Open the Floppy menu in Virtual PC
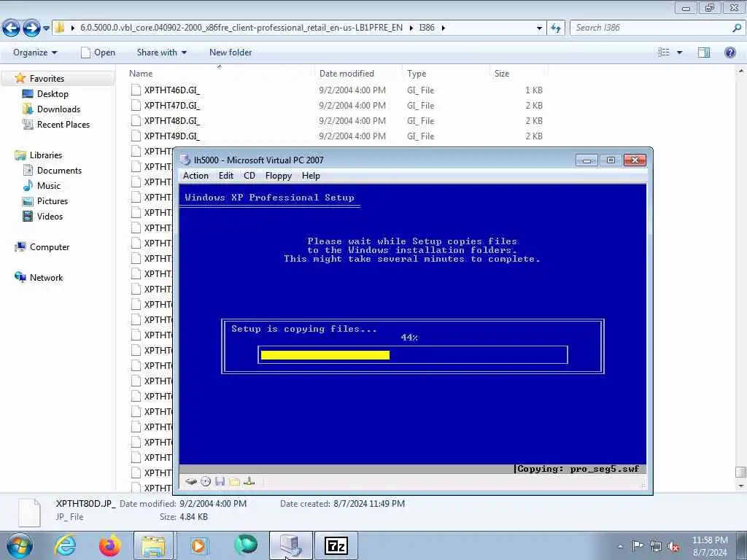This screenshot has height=560, width=747. point(278,176)
